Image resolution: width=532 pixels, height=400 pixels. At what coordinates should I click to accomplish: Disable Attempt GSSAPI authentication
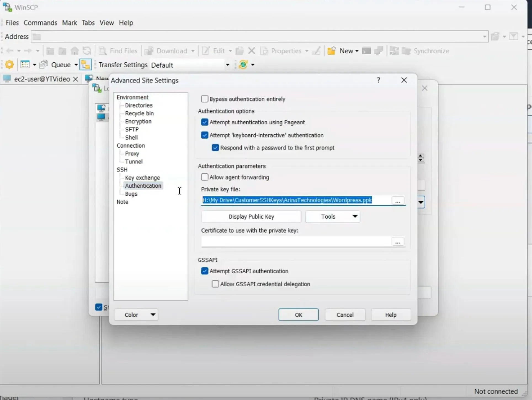(x=205, y=271)
